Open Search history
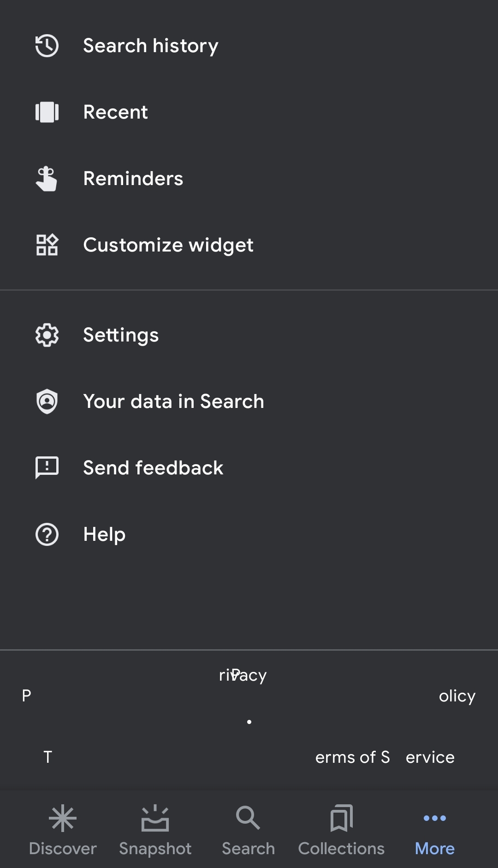This screenshot has width=498, height=868. (x=150, y=46)
